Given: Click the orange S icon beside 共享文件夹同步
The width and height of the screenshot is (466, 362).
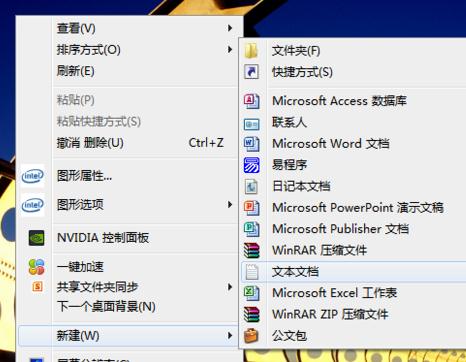Looking at the screenshot, I should (37, 286).
